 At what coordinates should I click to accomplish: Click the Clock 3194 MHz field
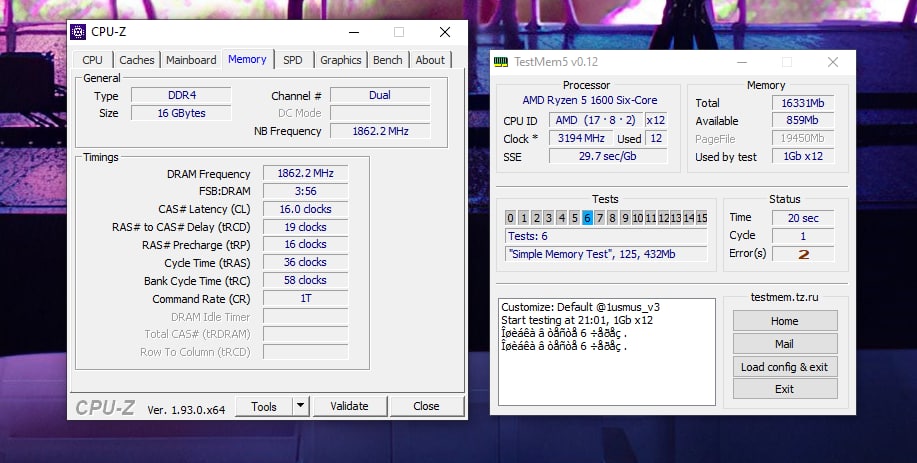pos(581,139)
